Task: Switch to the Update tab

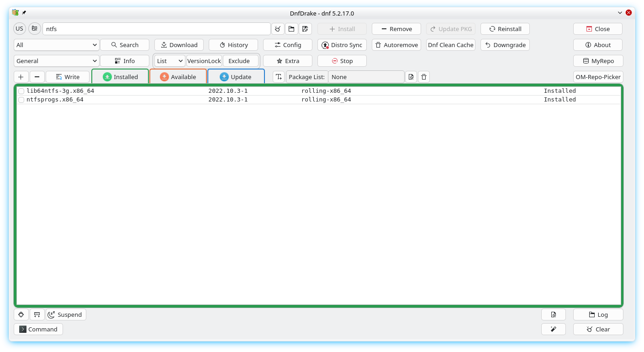Action: 236,77
